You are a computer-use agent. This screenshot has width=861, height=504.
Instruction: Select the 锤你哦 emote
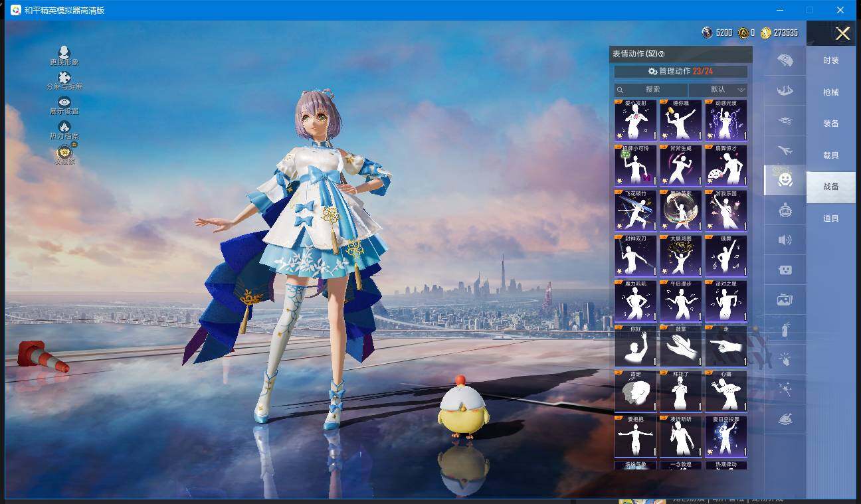(681, 120)
